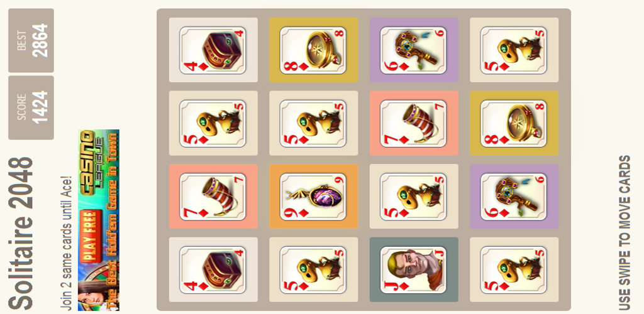Select the Jack of diamonds card

[414, 270]
